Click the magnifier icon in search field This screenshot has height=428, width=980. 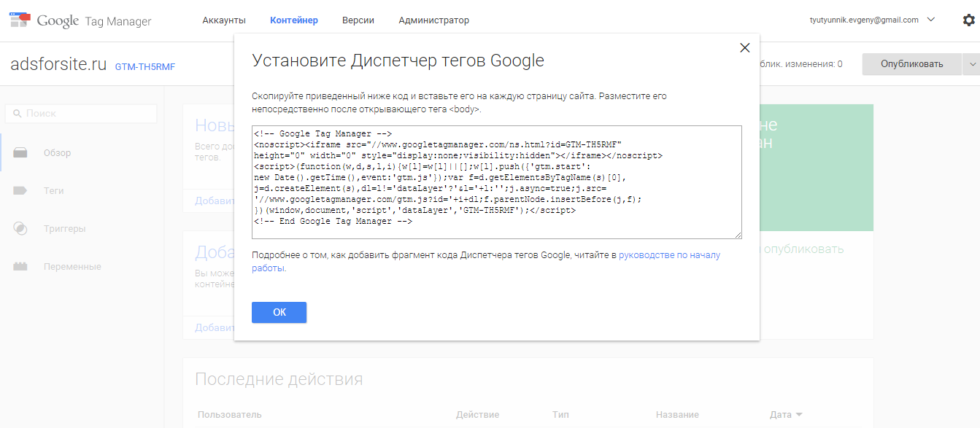point(17,113)
